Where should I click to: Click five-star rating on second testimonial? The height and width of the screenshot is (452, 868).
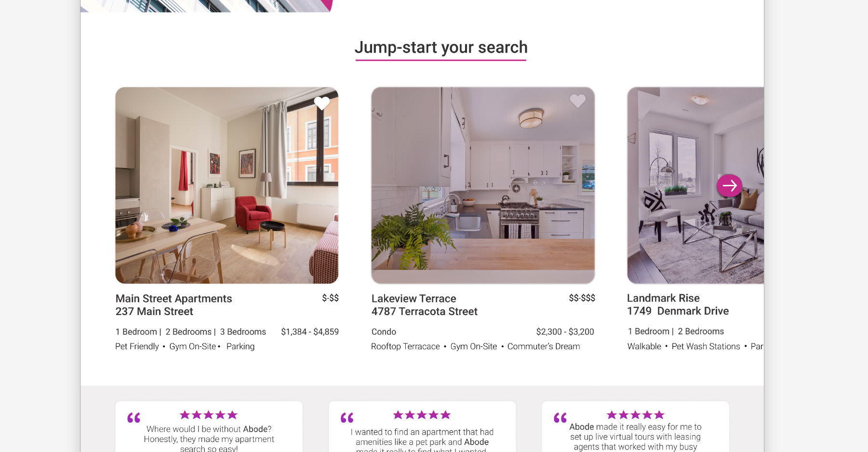coord(422,415)
